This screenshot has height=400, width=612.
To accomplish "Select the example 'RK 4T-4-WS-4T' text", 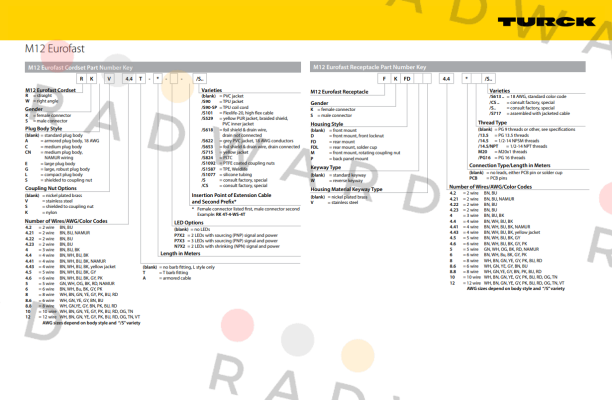I will 231,214.
